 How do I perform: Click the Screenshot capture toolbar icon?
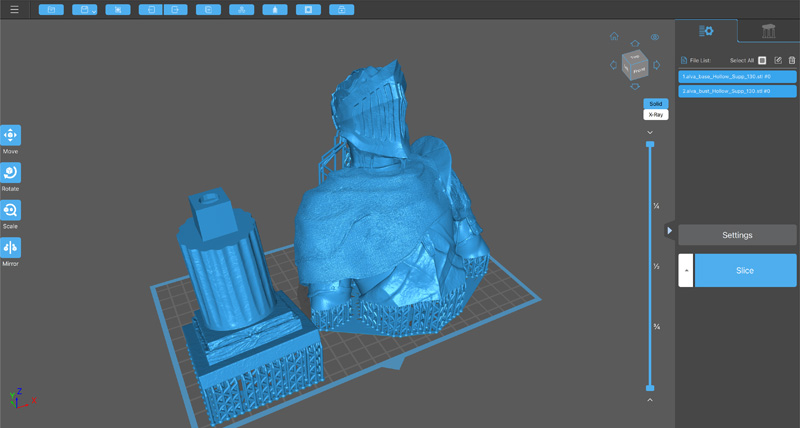click(x=118, y=10)
